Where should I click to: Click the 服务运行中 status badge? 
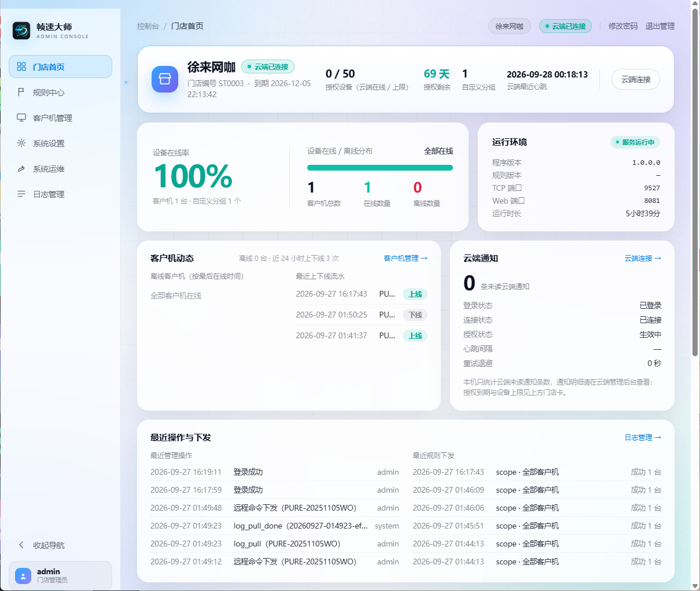(x=635, y=142)
